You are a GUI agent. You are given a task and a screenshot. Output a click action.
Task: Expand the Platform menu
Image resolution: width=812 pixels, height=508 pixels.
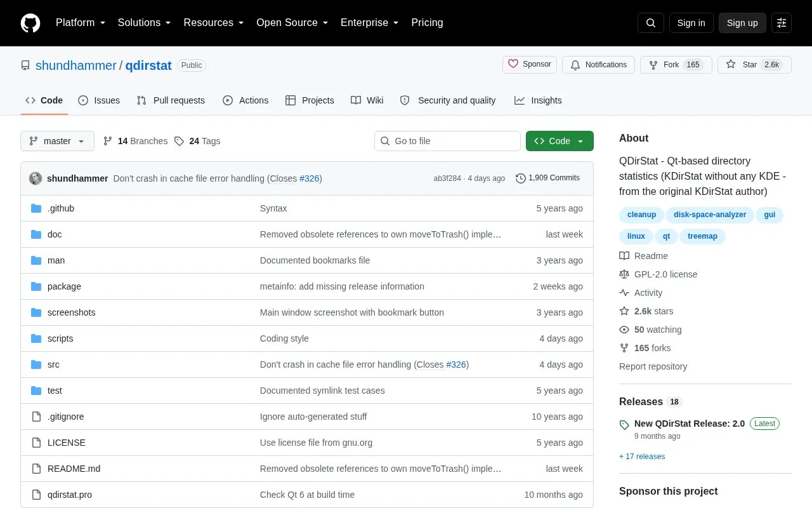coord(81,23)
